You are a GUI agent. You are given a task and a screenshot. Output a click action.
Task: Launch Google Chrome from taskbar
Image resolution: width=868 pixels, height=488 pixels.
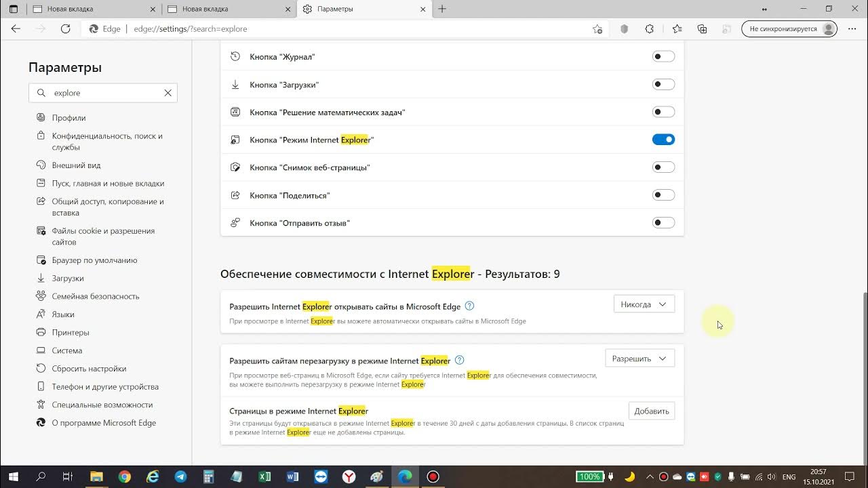point(125,476)
